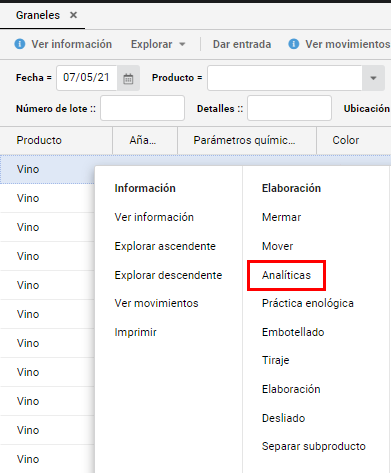Image resolution: width=391 pixels, height=473 pixels.
Task: Choose Analíticas menu entry
Action: pos(286,275)
